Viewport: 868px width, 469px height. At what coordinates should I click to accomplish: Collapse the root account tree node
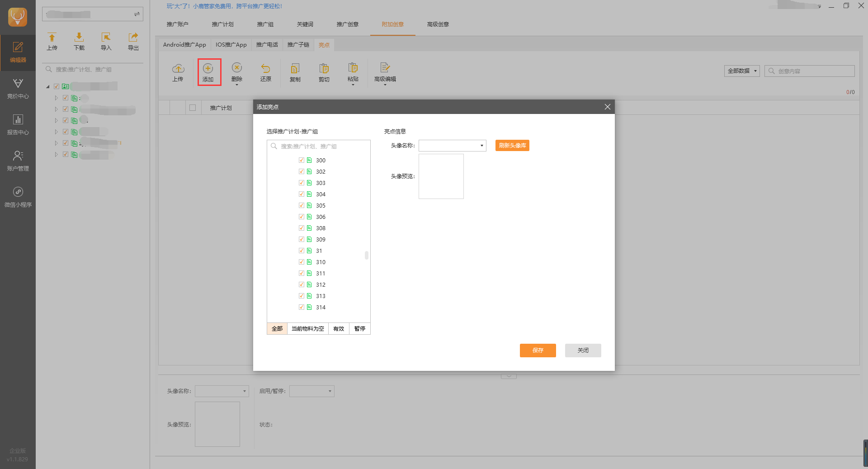[48, 86]
